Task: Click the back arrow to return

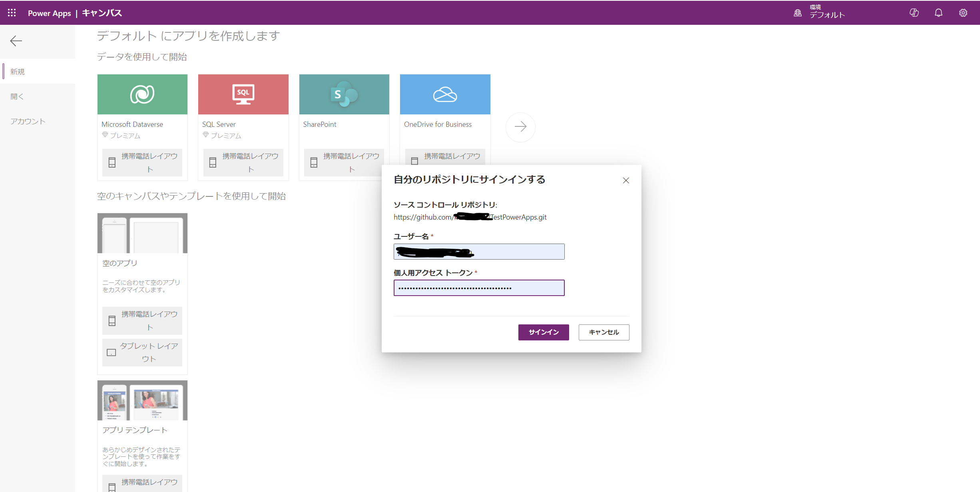Action: [x=16, y=41]
